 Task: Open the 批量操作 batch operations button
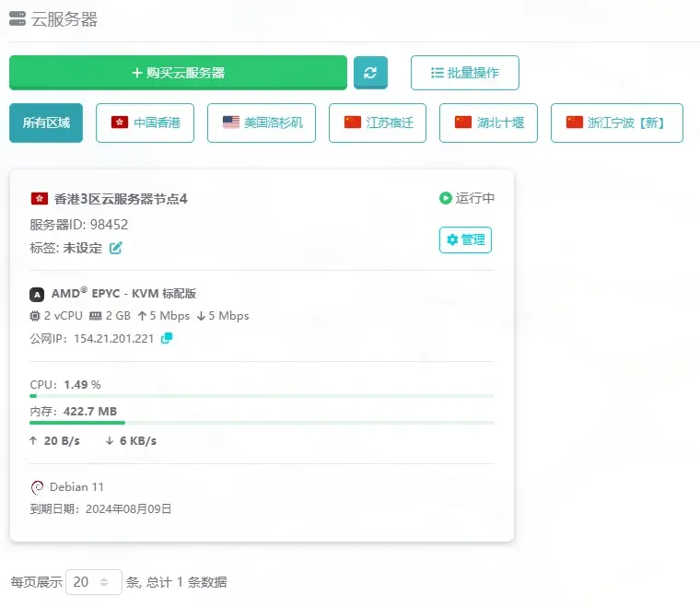464,73
